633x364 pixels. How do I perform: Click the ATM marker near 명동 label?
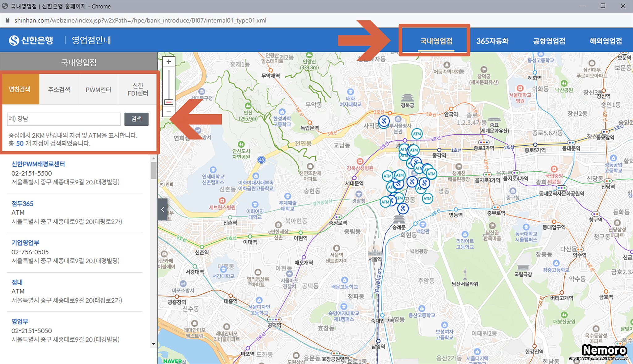[427, 199]
